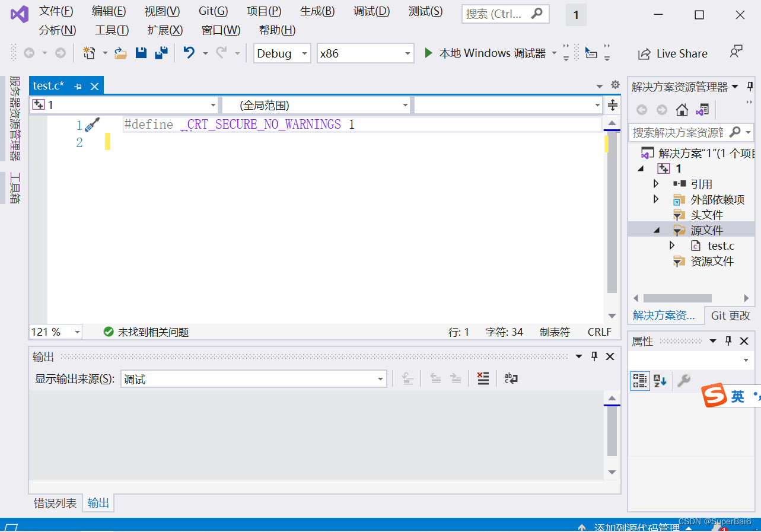Clear the Output window contents
The width and height of the screenshot is (761, 532).
tap(483, 378)
